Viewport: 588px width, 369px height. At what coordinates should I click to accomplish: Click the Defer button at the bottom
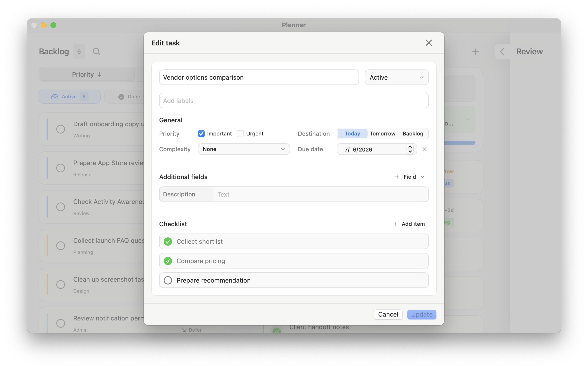pyautogui.click(x=192, y=330)
